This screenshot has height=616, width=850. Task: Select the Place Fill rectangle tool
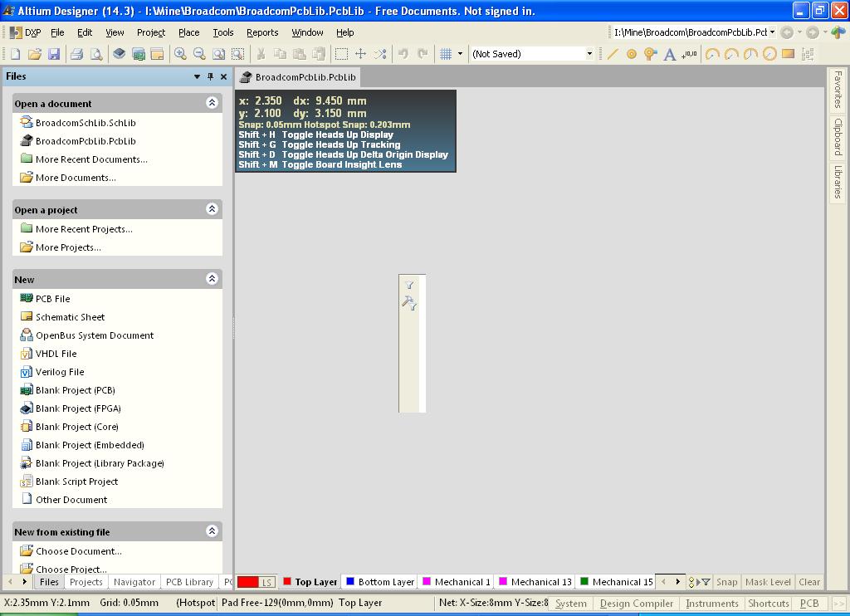[789, 54]
